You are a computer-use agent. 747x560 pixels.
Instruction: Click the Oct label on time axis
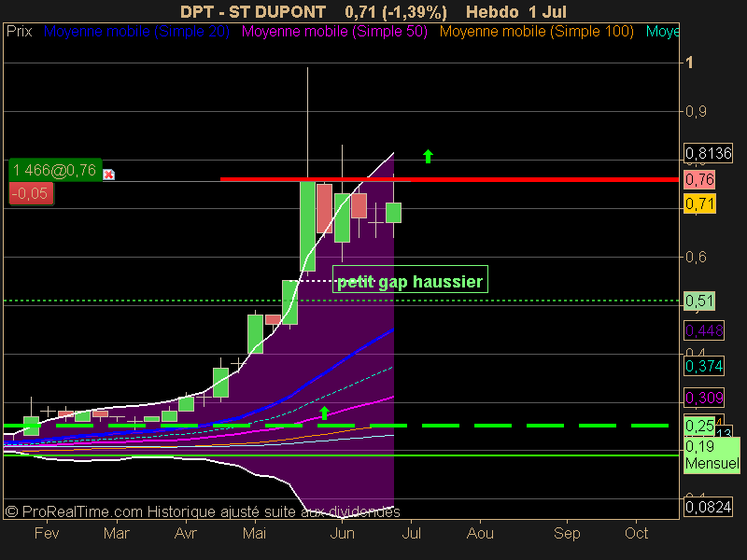point(636,533)
